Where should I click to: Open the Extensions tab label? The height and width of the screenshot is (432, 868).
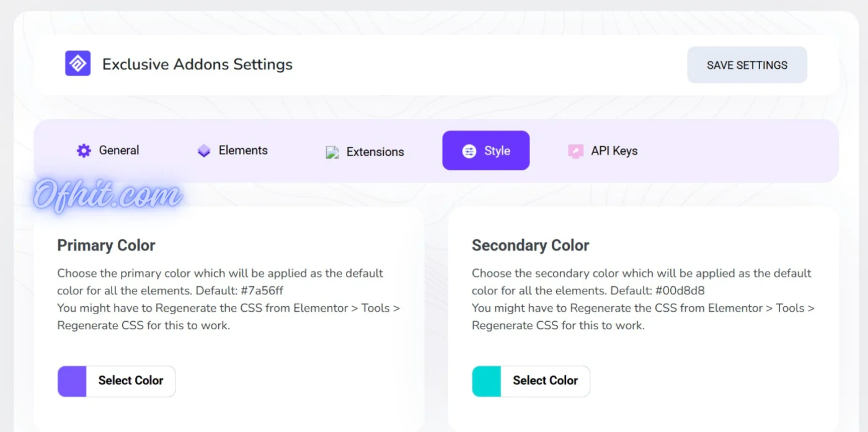tap(375, 152)
